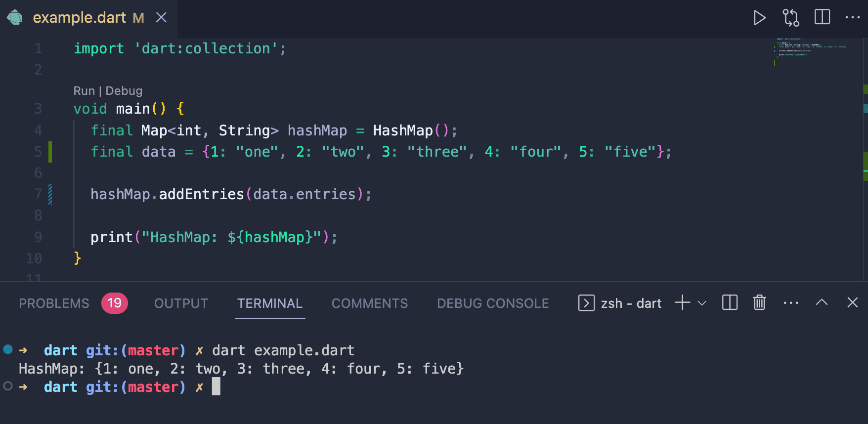The height and width of the screenshot is (424, 868).
Task: Click the HashMap output line in terminal
Action: coord(241,369)
